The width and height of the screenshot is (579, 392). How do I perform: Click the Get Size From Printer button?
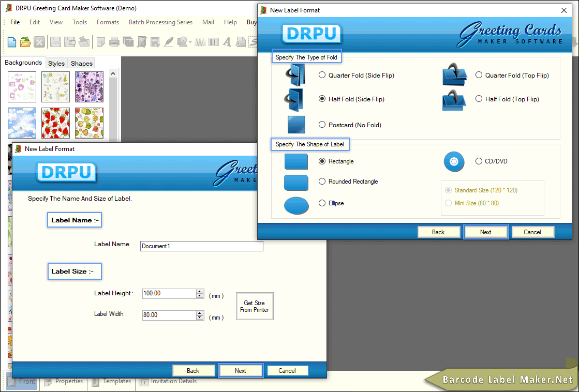pos(255,306)
